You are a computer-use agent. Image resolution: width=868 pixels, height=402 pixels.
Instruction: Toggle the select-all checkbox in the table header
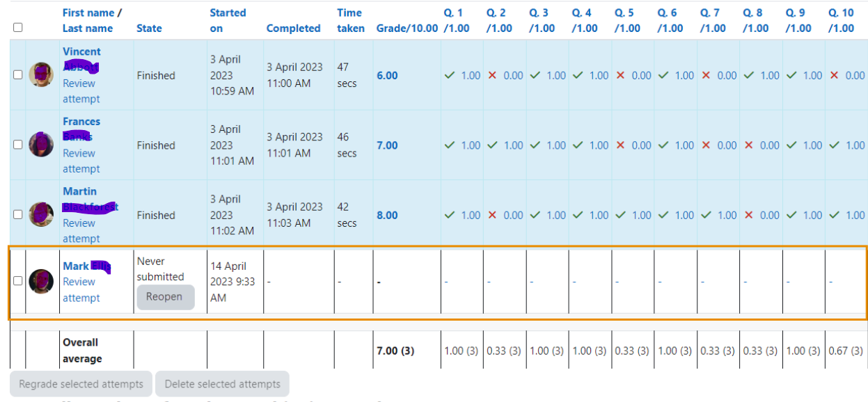18,28
